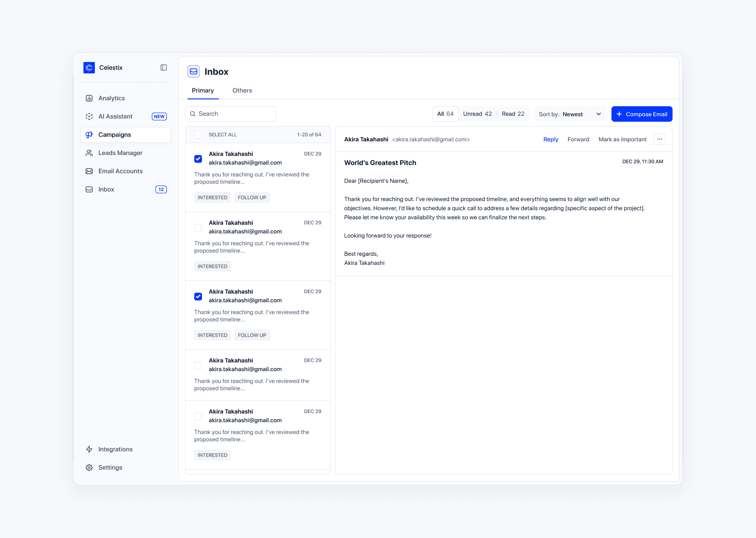Open the three-dots more options menu

coord(660,139)
